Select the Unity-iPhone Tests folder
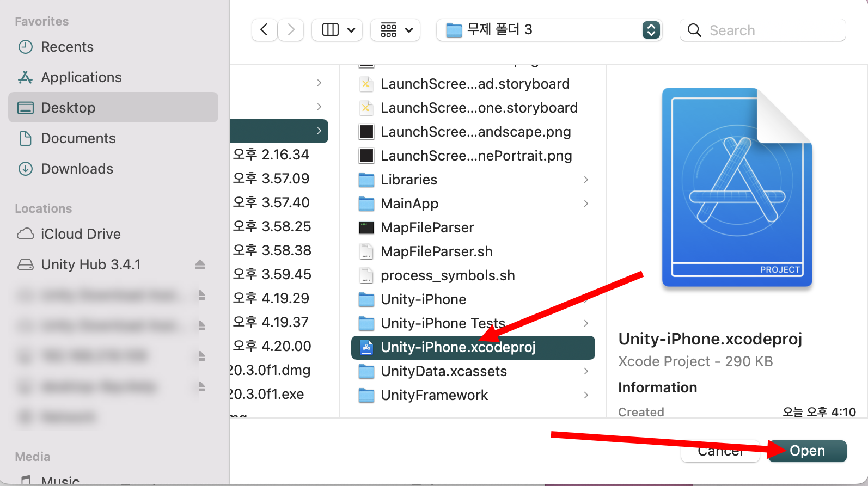 pyautogui.click(x=473, y=323)
